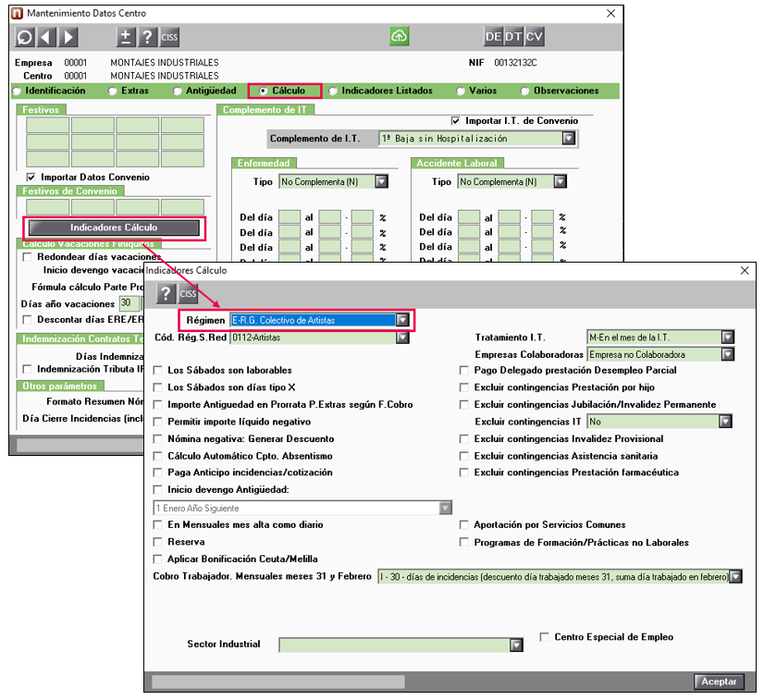This screenshot has height=700, width=764.
Task: Click the DT toolbar button
Action: [513, 37]
